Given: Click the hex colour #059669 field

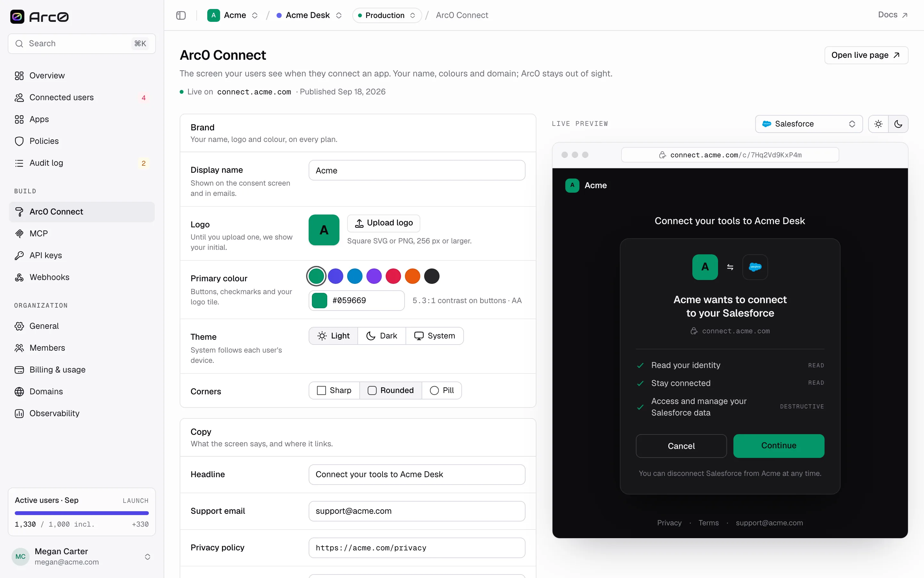Looking at the screenshot, I should 356,301.
